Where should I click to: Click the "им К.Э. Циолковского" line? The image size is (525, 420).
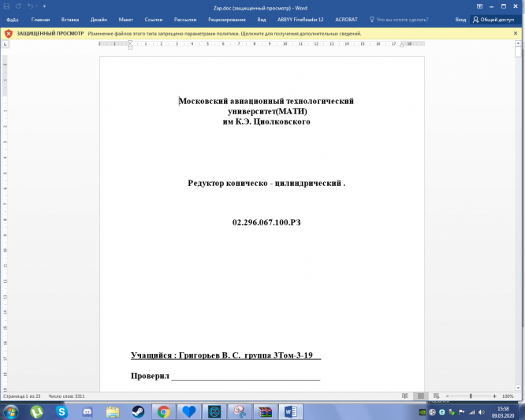pyautogui.click(x=266, y=121)
